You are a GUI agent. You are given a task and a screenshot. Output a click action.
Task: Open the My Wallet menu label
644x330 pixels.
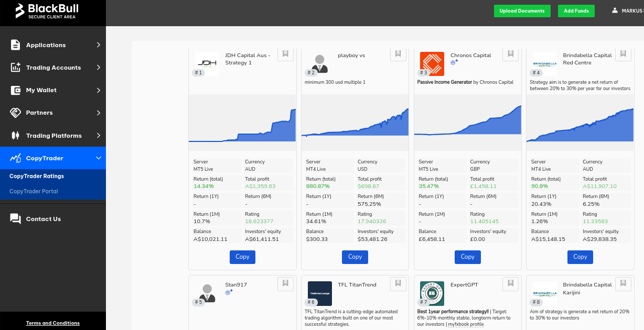point(41,90)
